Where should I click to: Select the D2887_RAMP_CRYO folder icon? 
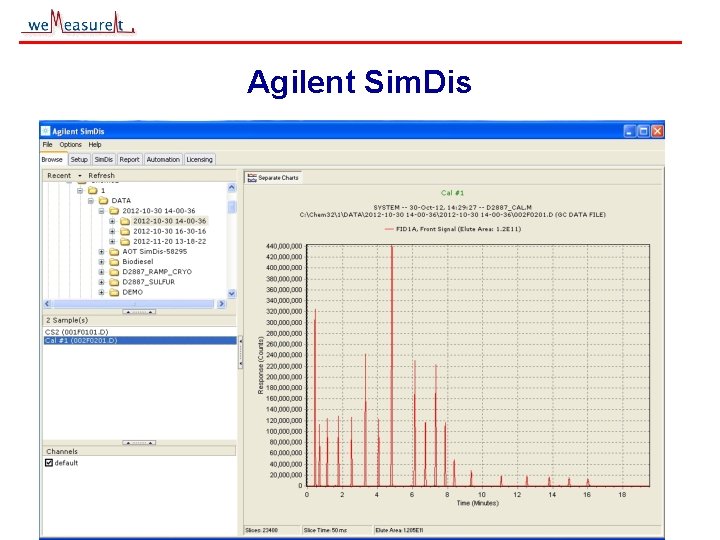[114, 272]
